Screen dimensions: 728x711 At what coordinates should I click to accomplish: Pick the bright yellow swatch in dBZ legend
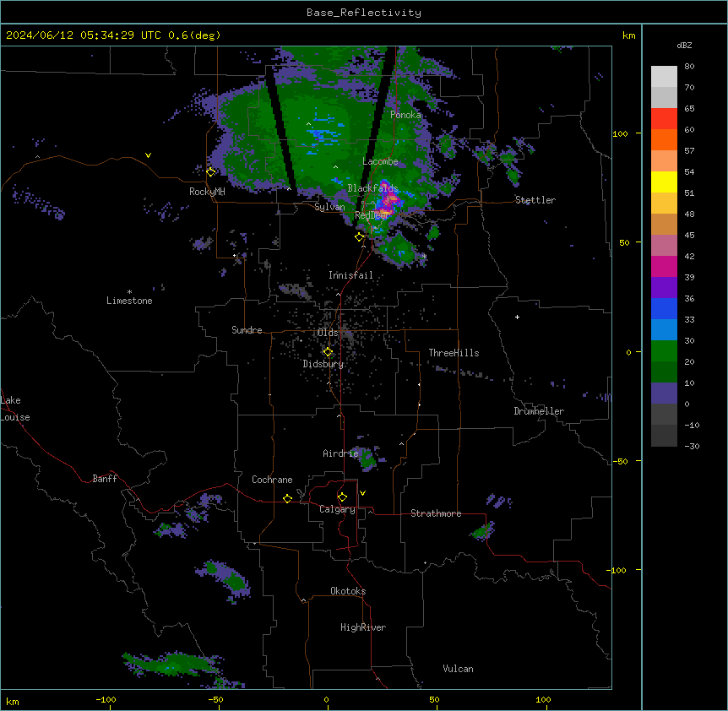coord(664,182)
